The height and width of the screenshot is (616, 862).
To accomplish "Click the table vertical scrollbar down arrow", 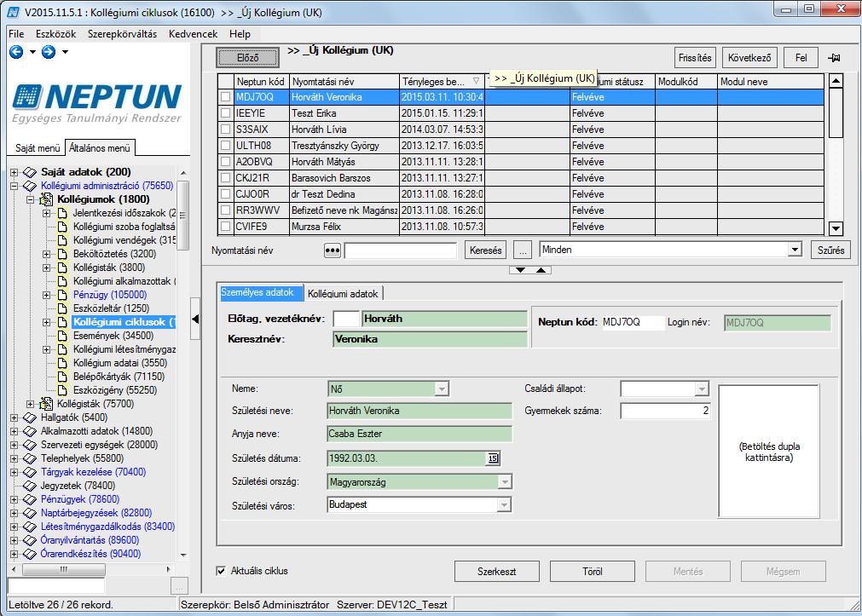I will tap(836, 228).
